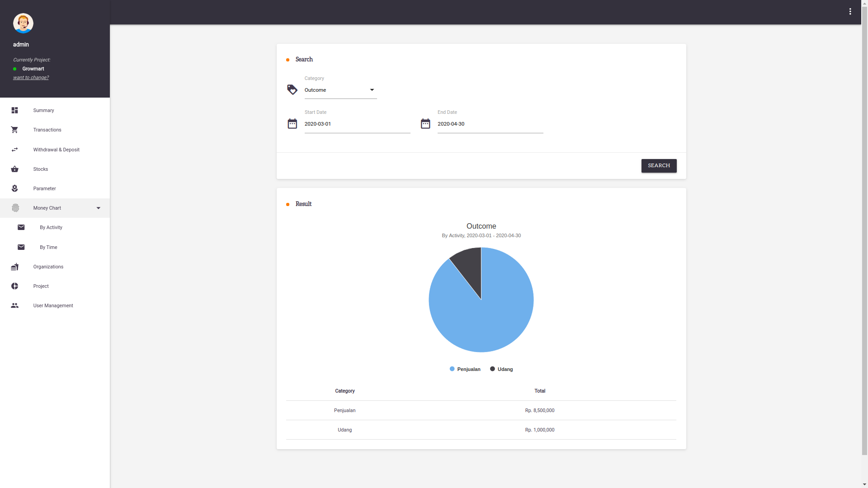
Task: Open the By Time menu item
Action: [48, 248]
